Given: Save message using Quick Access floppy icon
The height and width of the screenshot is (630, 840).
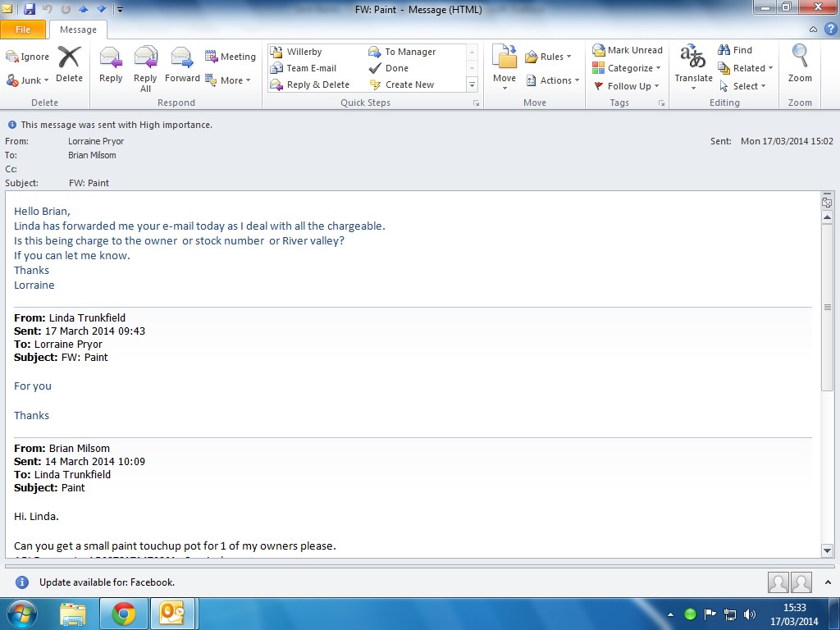Looking at the screenshot, I should point(30,9).
